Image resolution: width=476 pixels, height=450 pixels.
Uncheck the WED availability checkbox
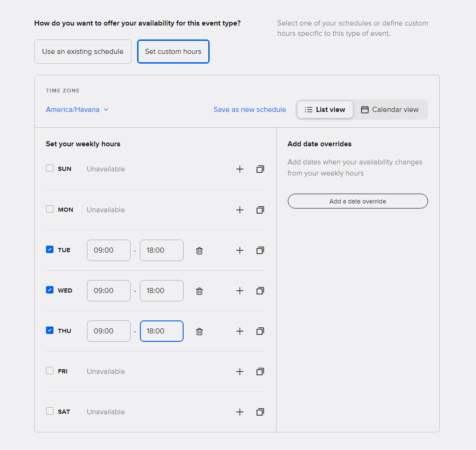[x=50, y=290]
